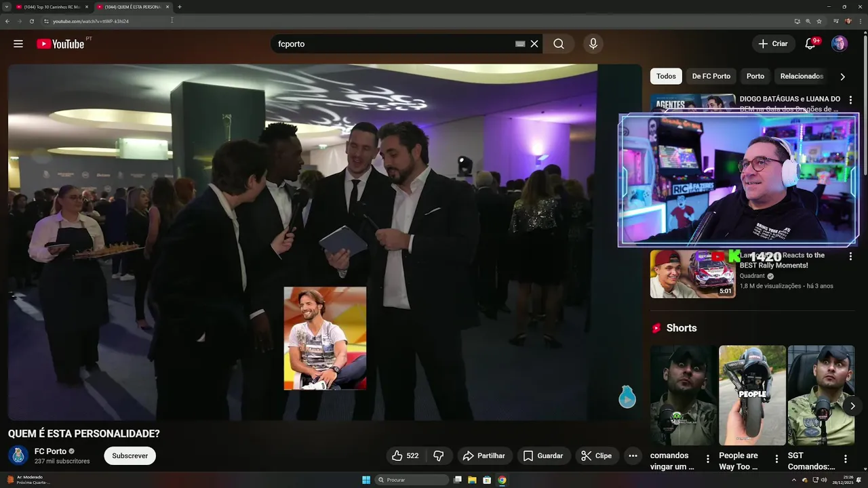Screen dimensions: 868x488
Task: Open the 'SGT Comandos' short thumbnail
Action: pos(821,396)
